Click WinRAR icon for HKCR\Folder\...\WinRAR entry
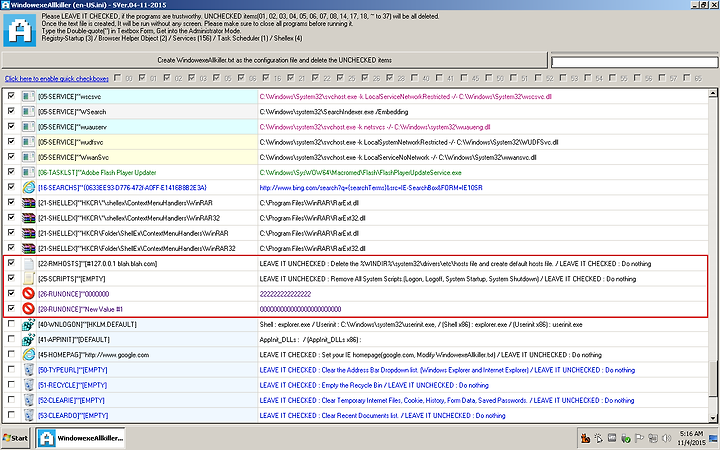 28,233
